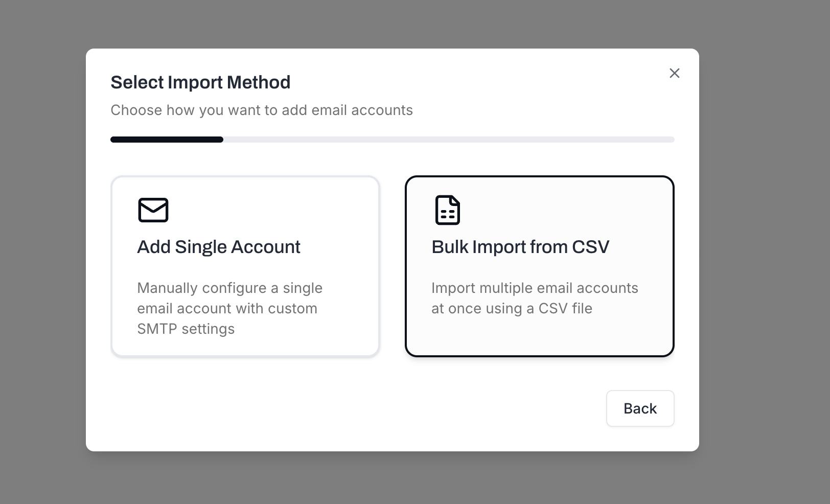This screenshot has height=504, width=830.
Task: Click the filled portion of the progress indicator
Action: pyautogui.click(x=166, y=139)
